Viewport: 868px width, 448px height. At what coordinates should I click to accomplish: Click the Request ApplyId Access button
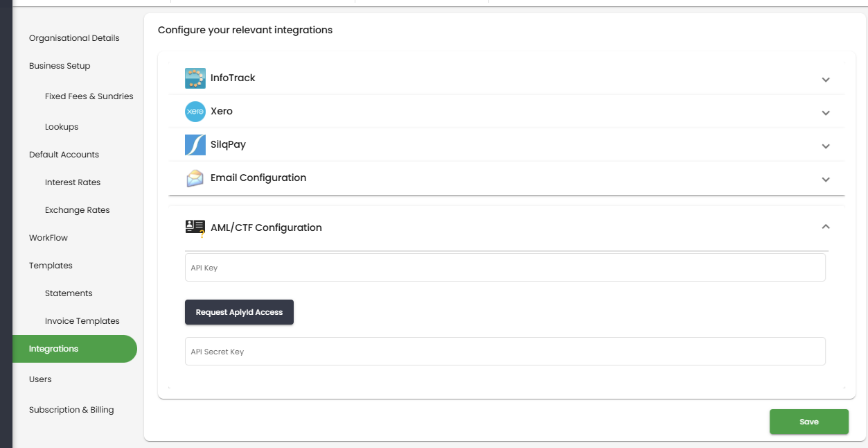(239, 312)
